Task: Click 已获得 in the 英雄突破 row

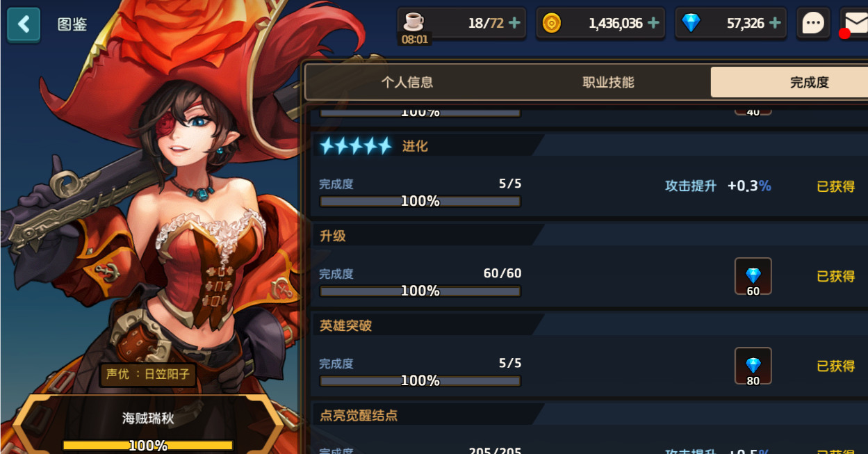Action: click(835, 366)
